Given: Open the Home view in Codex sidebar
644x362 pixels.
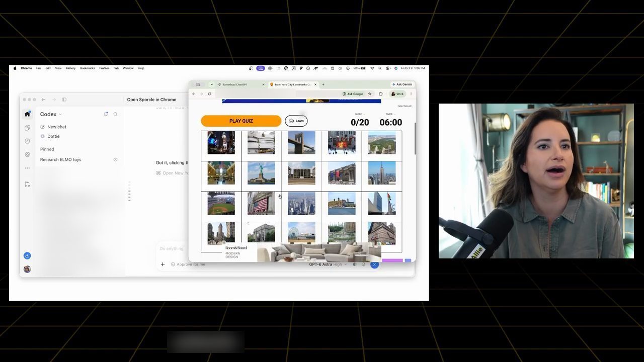Looking at the screenshot, I should pos(27,114).
